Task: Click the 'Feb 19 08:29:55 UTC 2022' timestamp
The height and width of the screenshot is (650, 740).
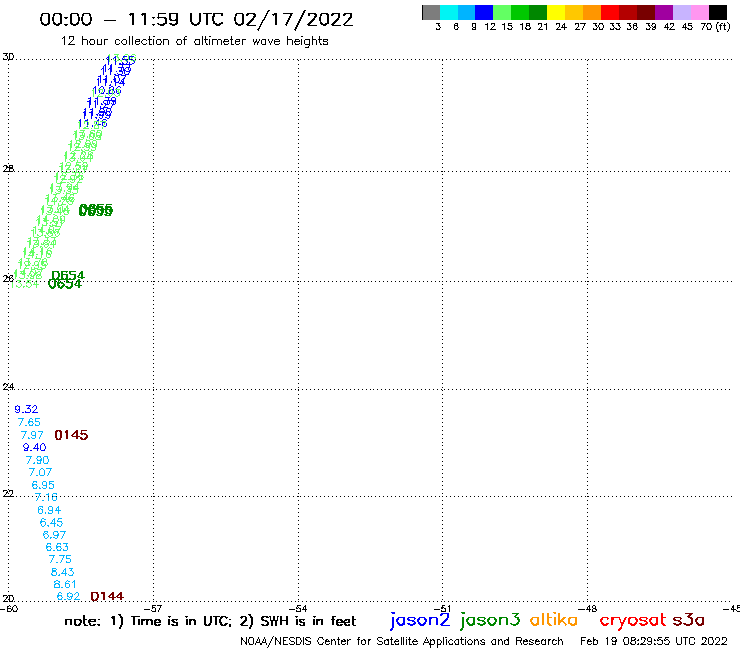Action: pyautogui.click(x=654, y=641)
